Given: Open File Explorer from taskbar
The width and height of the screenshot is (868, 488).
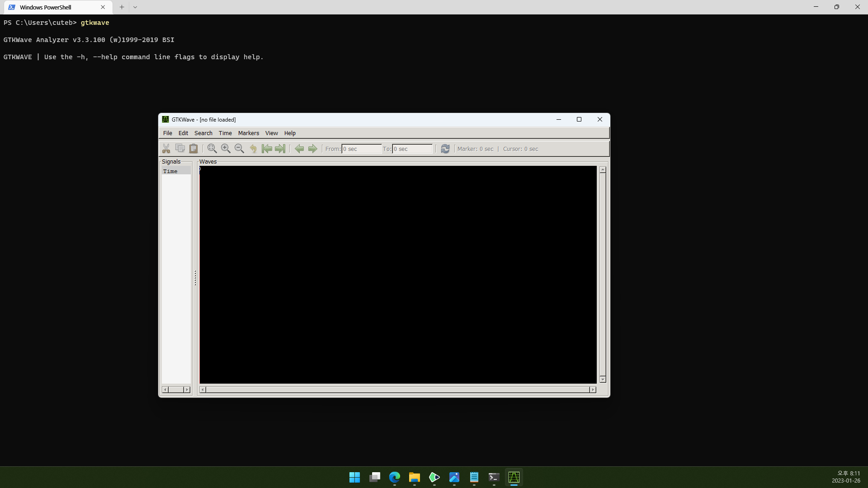Looking at the screenshot, I should pos(415,477).
